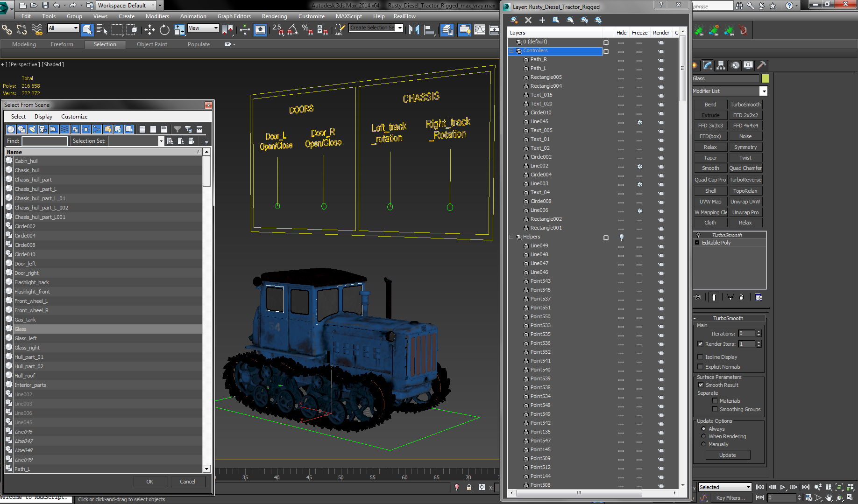Uncheck the Render Iters checkbox

click(700, 344)
